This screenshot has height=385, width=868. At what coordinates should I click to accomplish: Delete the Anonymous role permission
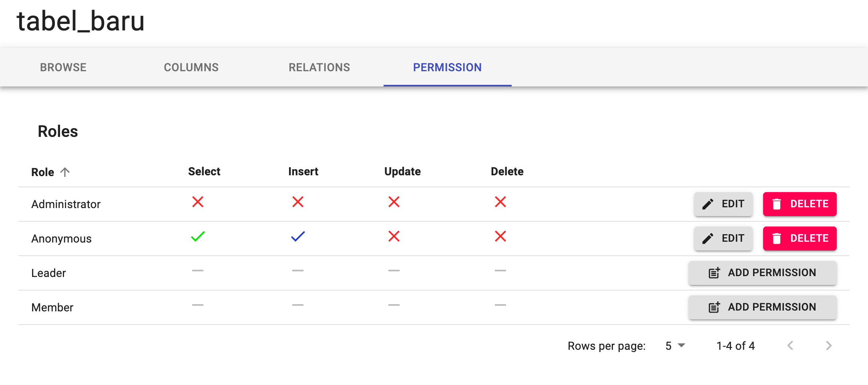coord(800,239)
